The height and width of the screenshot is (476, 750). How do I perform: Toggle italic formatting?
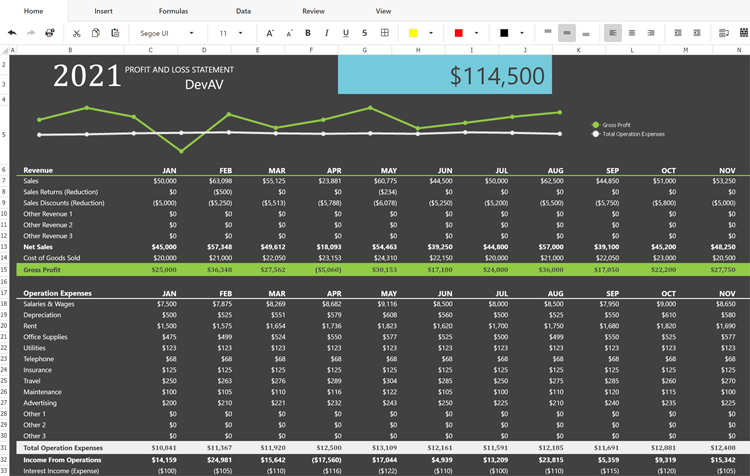pyautogui.click(x=327, y=33)
